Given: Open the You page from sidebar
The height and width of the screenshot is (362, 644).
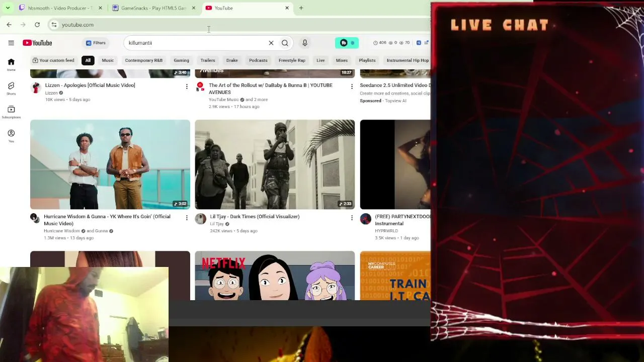Looking at the screenshot, I should 11,135.
